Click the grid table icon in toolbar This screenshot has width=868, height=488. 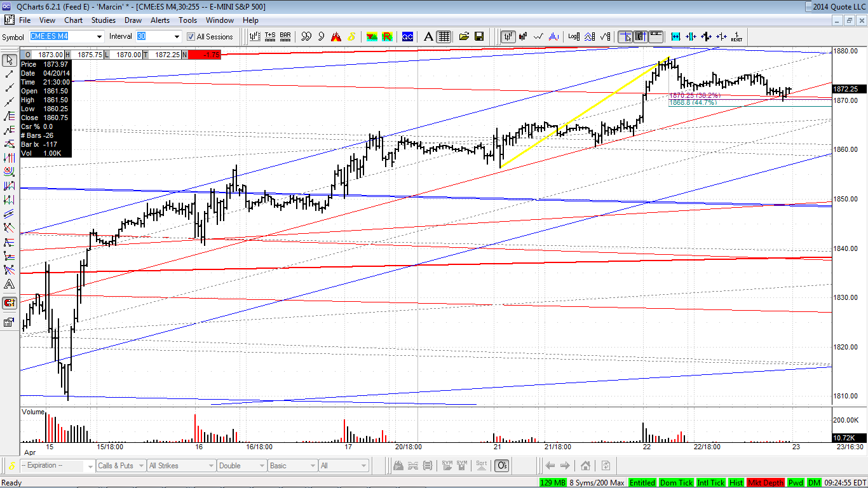click(444, 36)
